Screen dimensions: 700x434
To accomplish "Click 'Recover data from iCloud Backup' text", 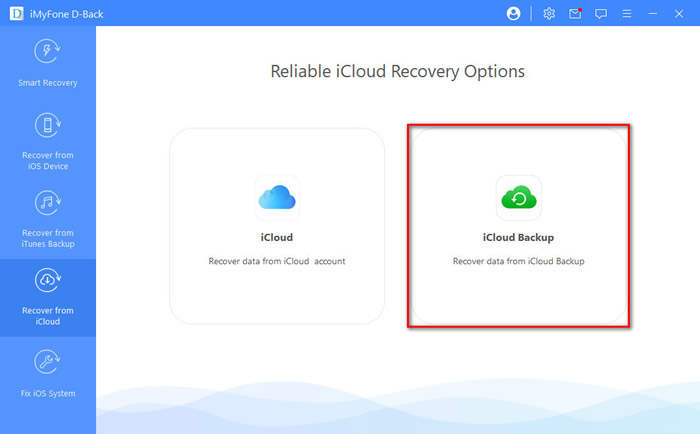I will (x=518, y=261).
